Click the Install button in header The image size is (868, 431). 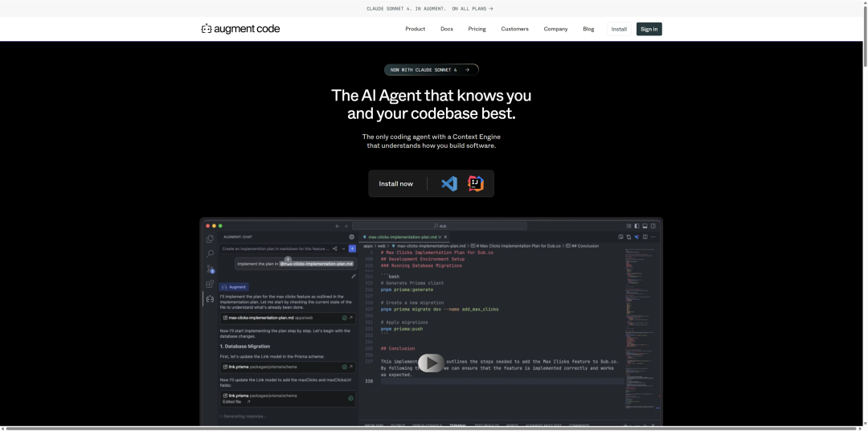pos(619,30)
